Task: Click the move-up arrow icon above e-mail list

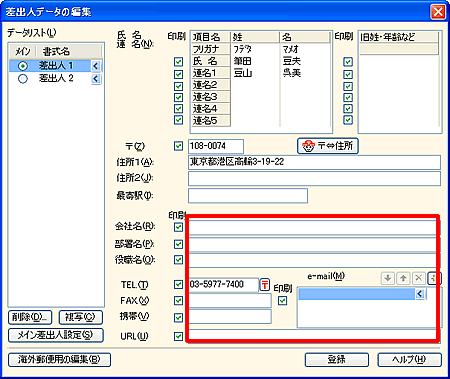Action: click(403, 278)
